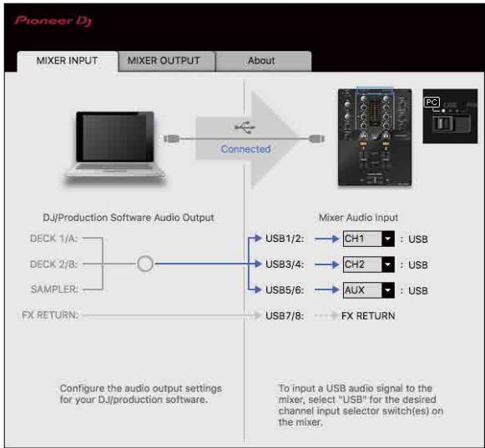Screen dimensions: 485x448
Task: Click the PC input selector switch thumbnail
Action: point(450,116)
